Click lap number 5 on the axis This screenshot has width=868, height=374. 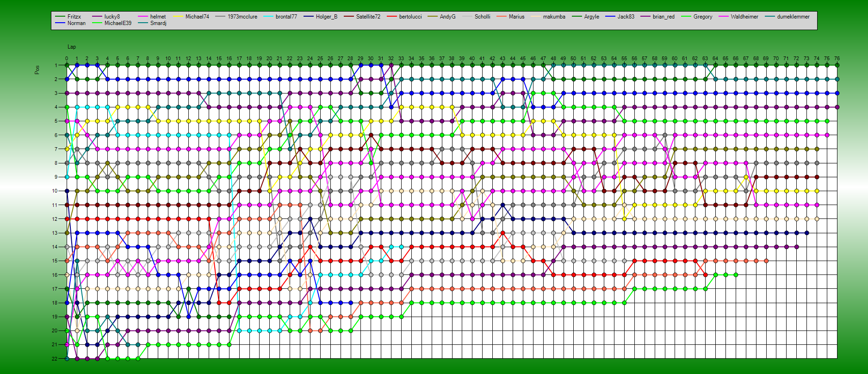(118, 59)
